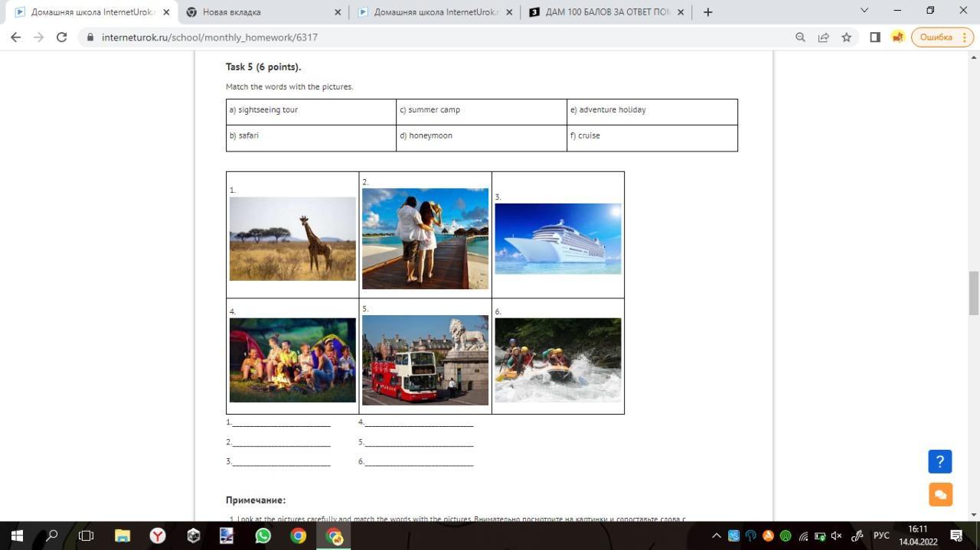This screenshot has width=980, height=550.
Task: Open the Ошибка browser menu
Action: click(x=942, y=37)
